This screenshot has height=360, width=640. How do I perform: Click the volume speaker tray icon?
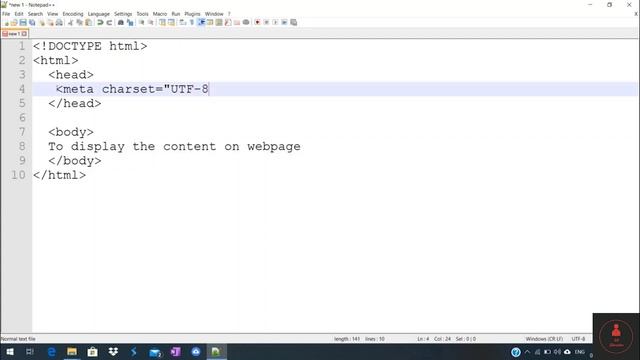click(x=557, y=352)
